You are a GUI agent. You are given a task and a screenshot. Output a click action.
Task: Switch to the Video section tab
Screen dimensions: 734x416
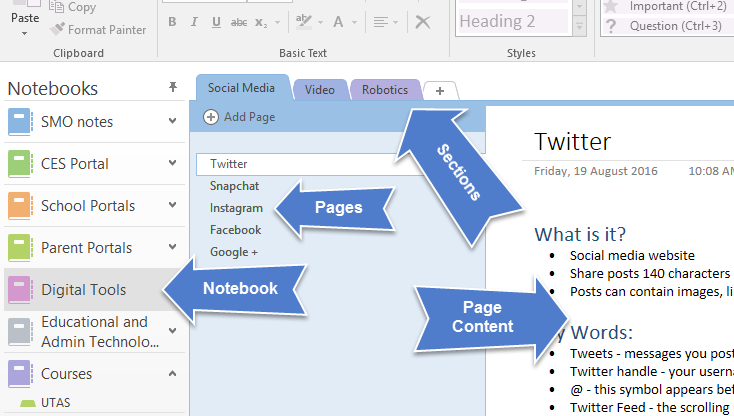[320, 90]
